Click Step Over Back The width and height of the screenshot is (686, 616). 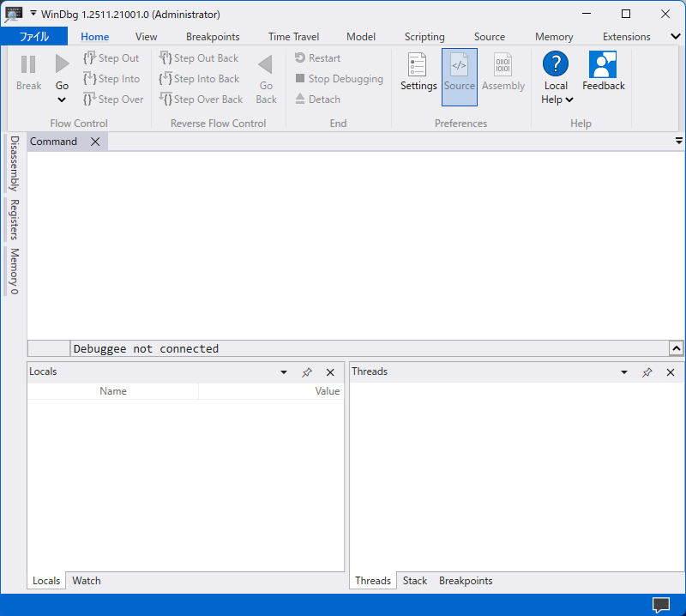click(x=201, y=100)
